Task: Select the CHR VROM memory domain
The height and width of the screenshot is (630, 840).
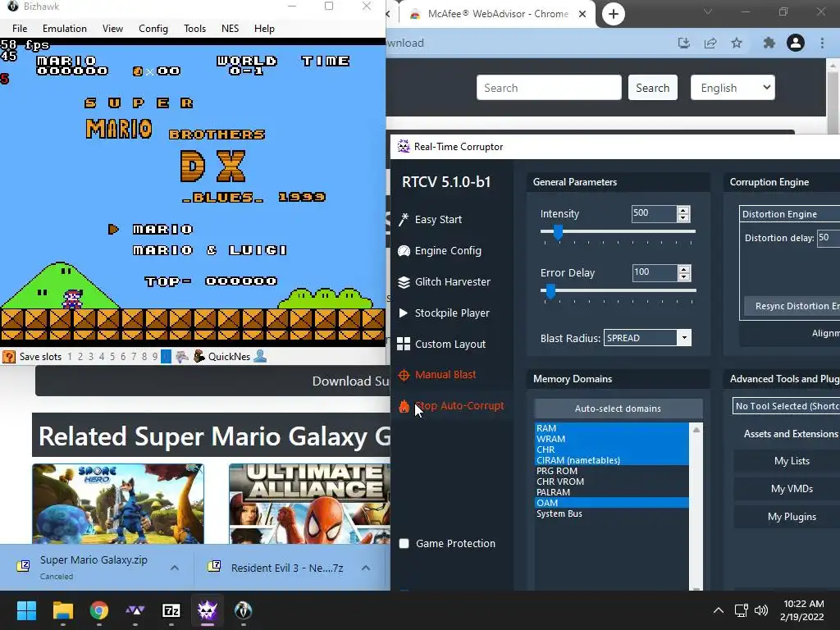Action: click(x=612, y=482)
